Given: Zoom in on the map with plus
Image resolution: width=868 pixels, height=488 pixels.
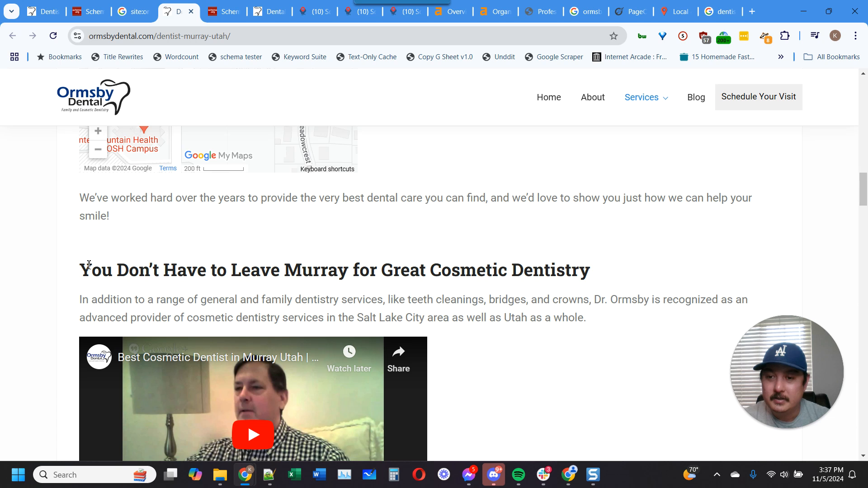Looking at the screenshot, I should 98,131.
